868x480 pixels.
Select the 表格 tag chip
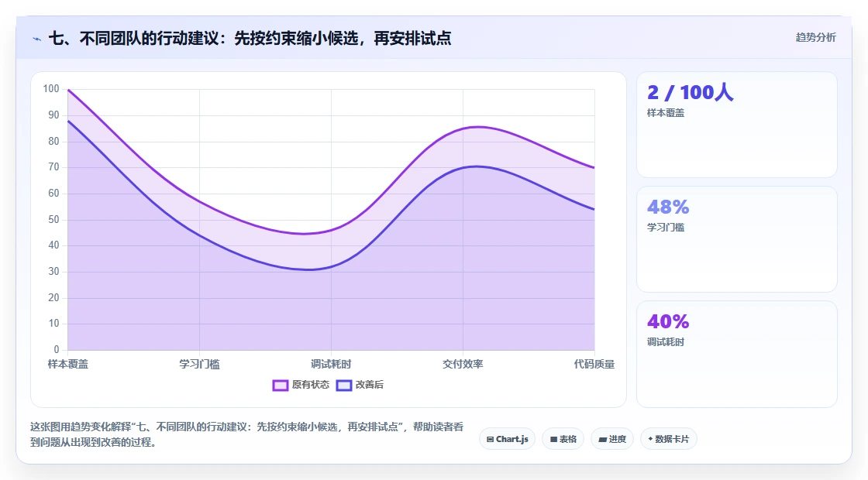(563, 439)
